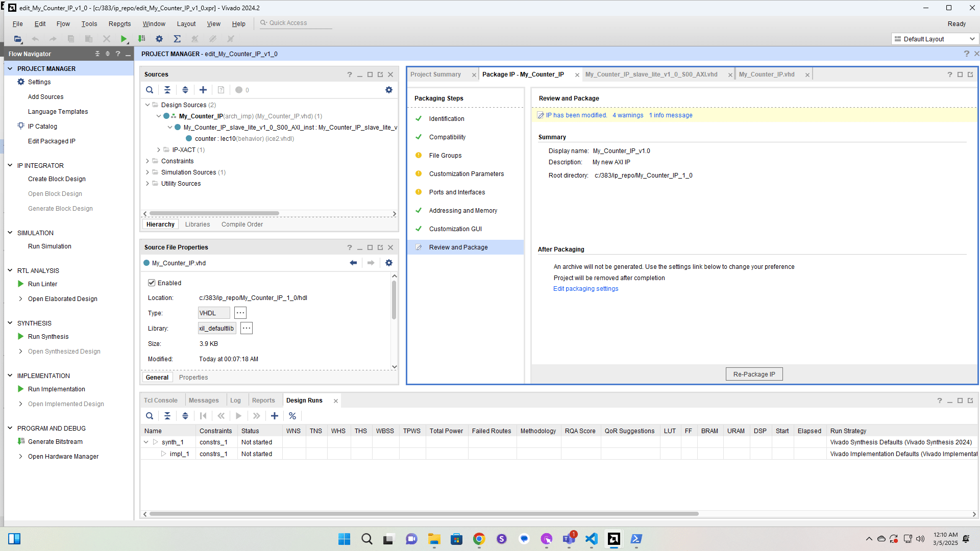Image resolution: width=980 pixels, height=551 pixels.
Task: Click back arrow in Source File Properties
Action: (x=353, y=263)
